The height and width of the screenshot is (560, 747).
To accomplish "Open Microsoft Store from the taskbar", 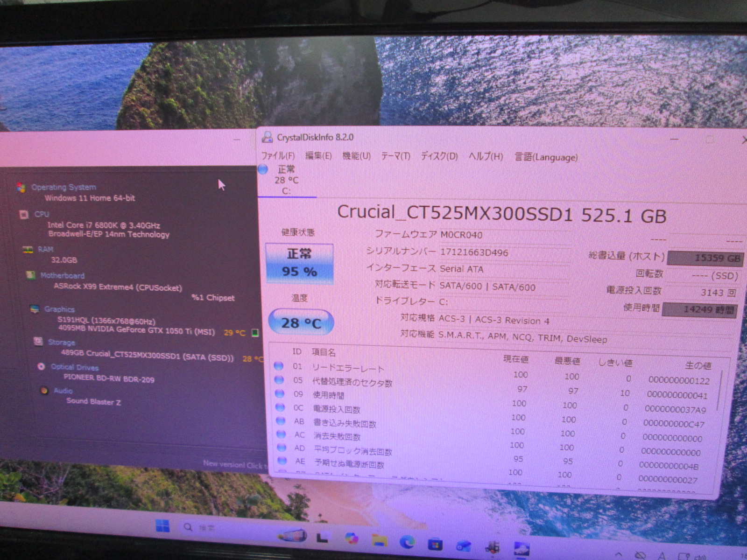I will (435, 544).
